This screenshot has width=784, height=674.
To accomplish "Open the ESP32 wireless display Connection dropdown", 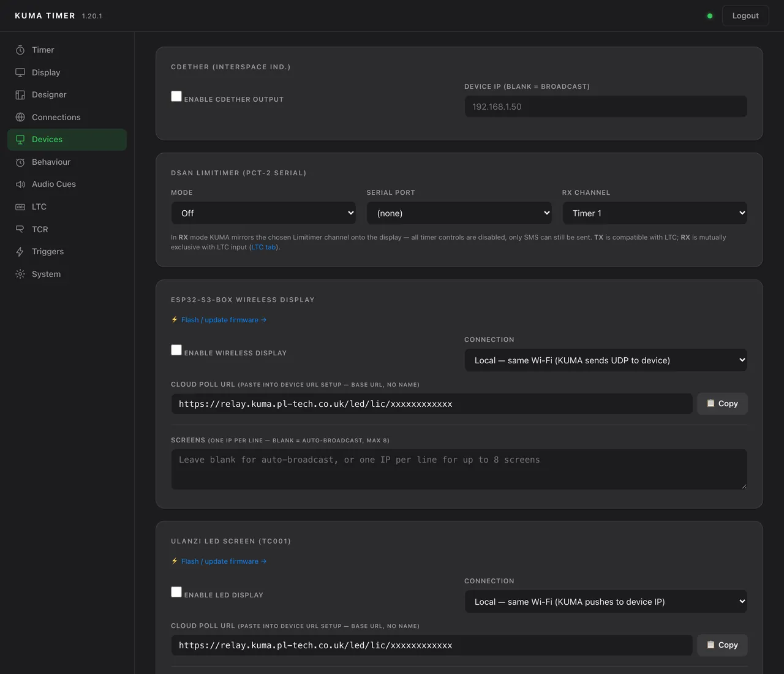I will pyautogui.click(x=606, y=360).
